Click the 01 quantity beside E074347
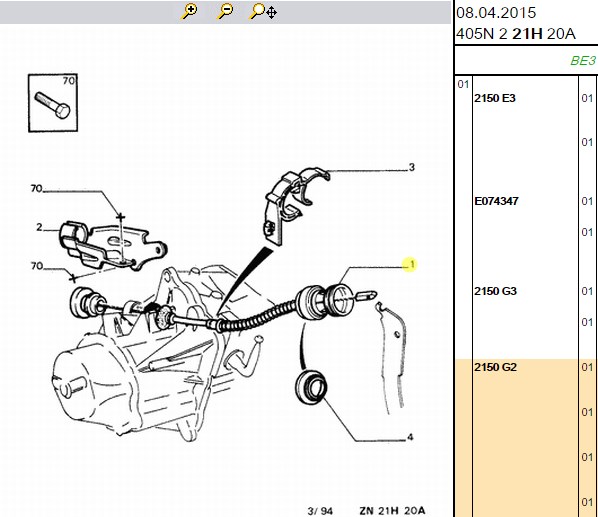The height and width of the screenshot is (517, 598). [587, 201]
